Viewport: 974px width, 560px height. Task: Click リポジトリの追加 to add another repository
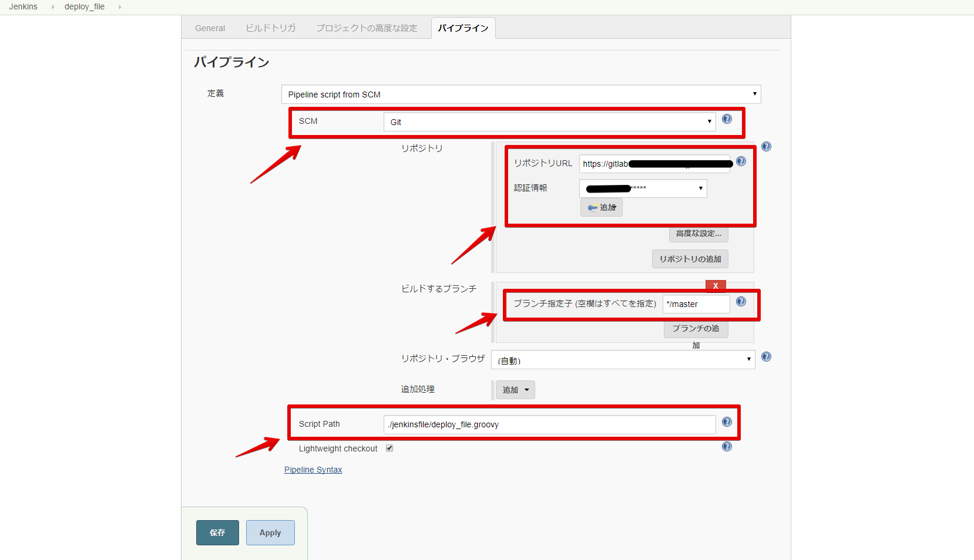689,258
